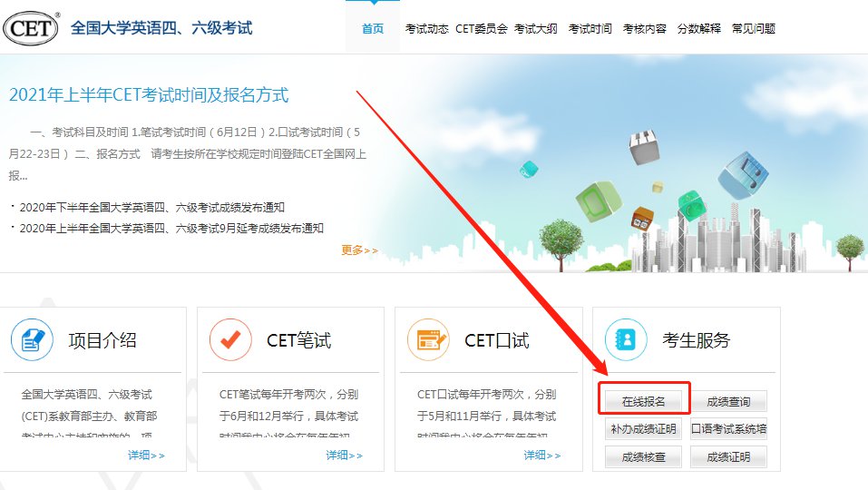Screen dimensions: 868x490
Task: Open the 2021年上半年CET考试时间及报名方式 headline
Action: coord(149,94)
